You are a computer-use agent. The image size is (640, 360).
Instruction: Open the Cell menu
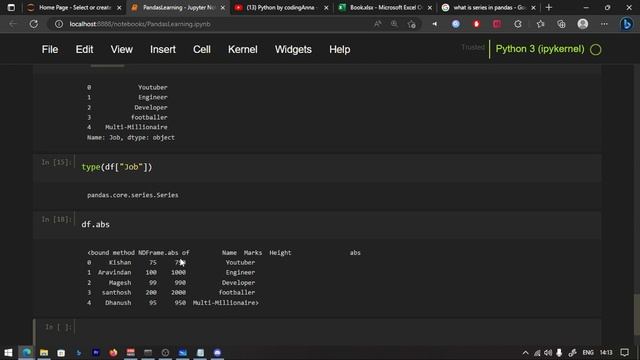click(202, 49)
